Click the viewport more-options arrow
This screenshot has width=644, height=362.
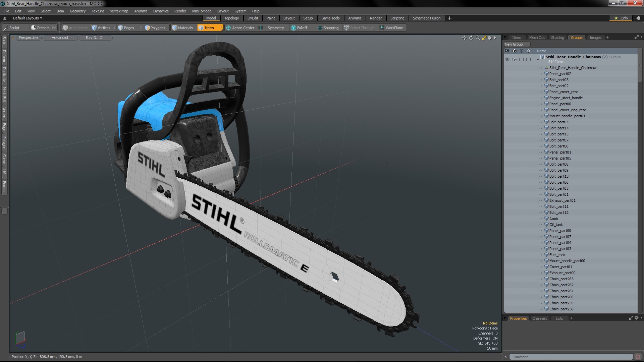495,38
